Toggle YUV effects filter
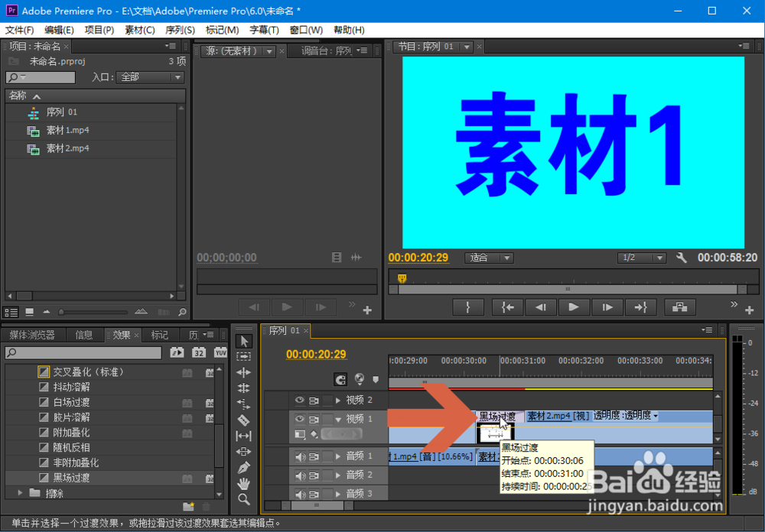Viewport: 765px width, 532px height. tap(220, 352)
